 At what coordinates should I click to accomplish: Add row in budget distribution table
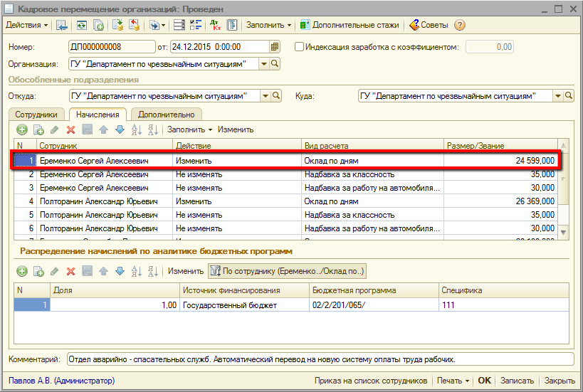(x=21, y=271)
